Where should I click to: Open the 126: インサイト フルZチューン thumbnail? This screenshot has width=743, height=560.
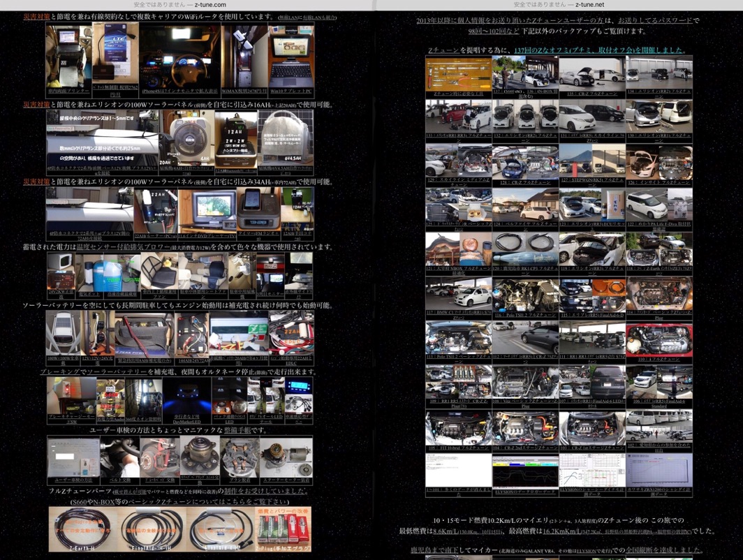(x=659, y=163)
